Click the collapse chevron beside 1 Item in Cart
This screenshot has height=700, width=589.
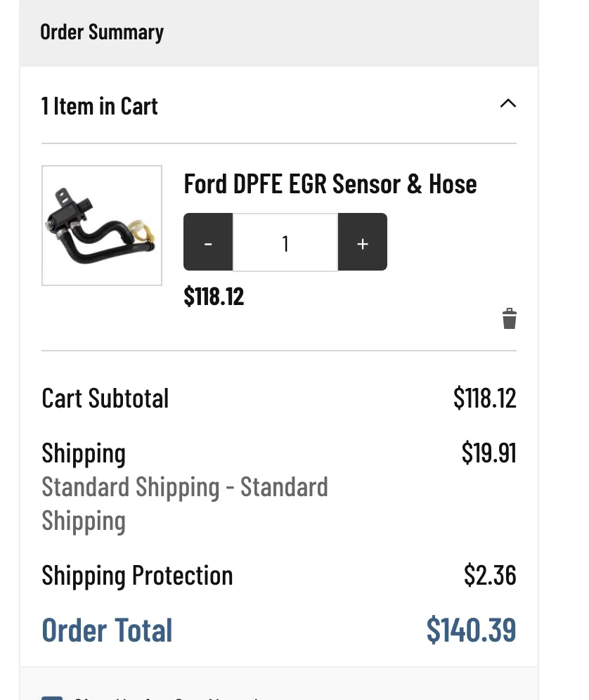[508, 103]
